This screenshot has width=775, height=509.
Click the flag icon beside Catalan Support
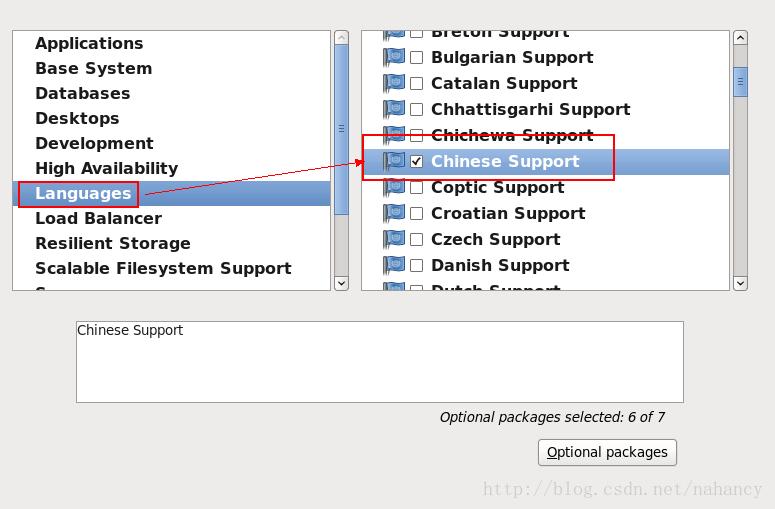pos(394,84)
